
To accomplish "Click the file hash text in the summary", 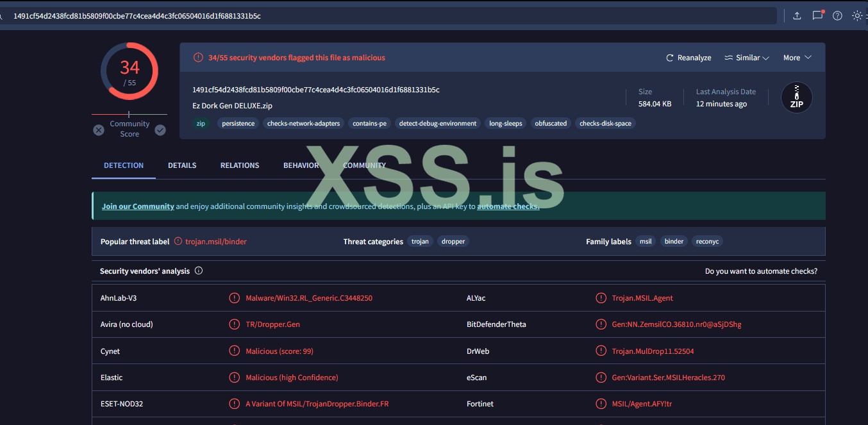I will pos(316,90).
